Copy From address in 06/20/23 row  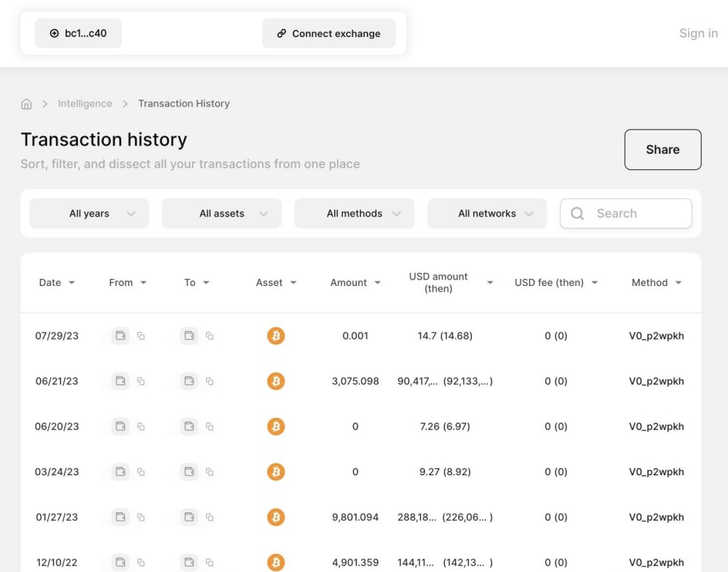click(x=141, y=426)
